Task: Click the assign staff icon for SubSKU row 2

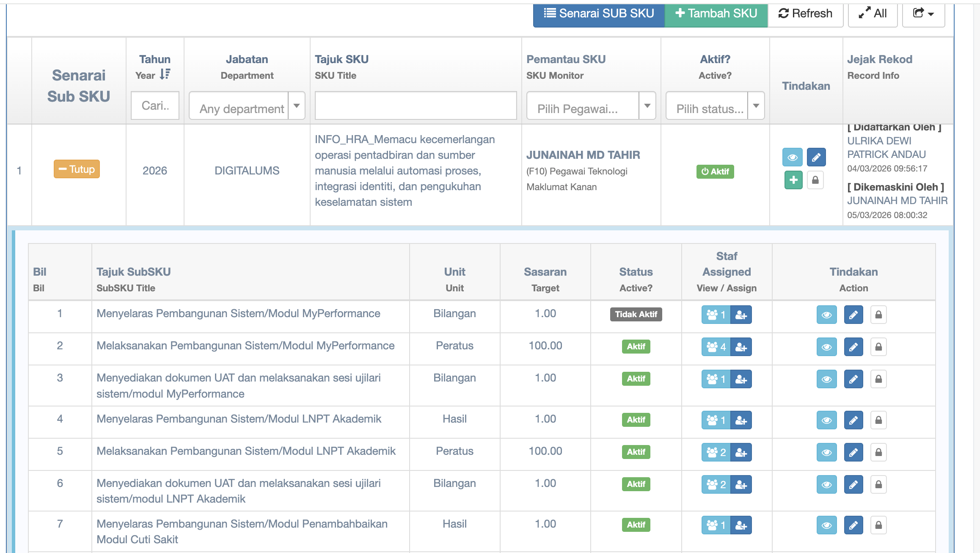Action: [x=741, y=347]
